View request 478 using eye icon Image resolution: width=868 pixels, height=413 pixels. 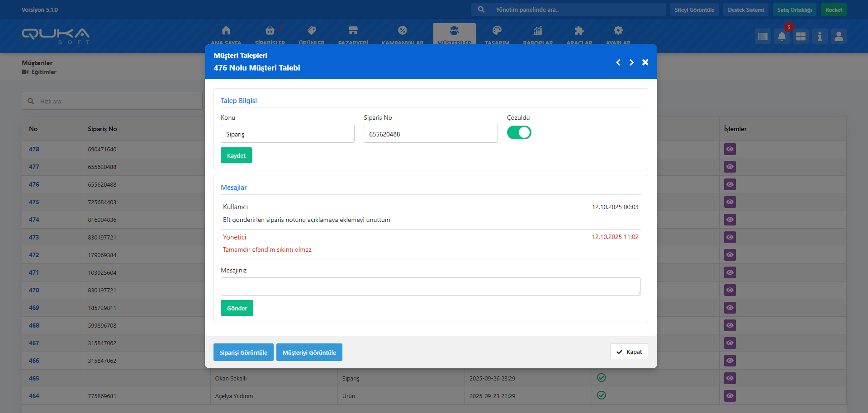[x=730, y=149]
